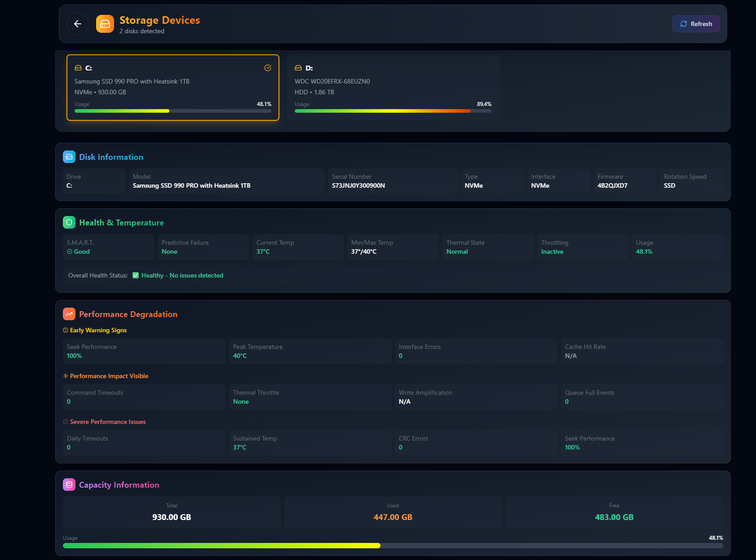Image resolution: width=756 pixels, height=560 pixels.
Task: Click the Thermal State Normal stat card
Action: (487, 247)
